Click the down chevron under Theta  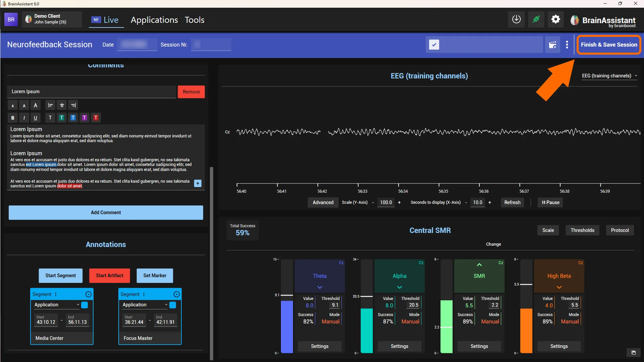(320, 287)
